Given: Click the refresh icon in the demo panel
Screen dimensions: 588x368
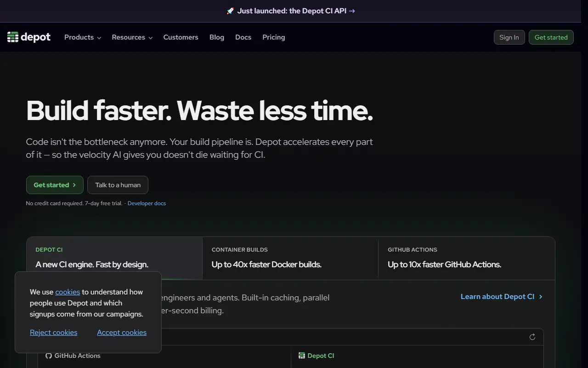Looking at the screenshot, I should [532, 337].
